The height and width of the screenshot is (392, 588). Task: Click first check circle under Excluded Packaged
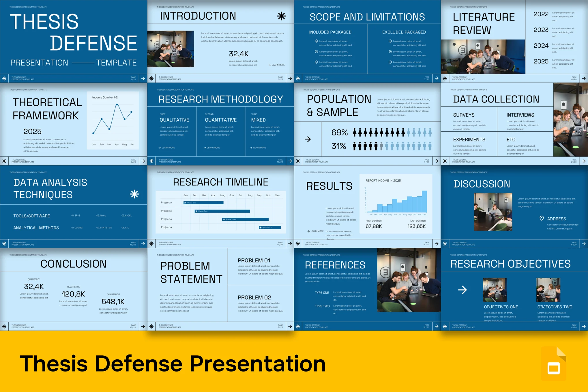pyautogui.click(x=390, y=41)
